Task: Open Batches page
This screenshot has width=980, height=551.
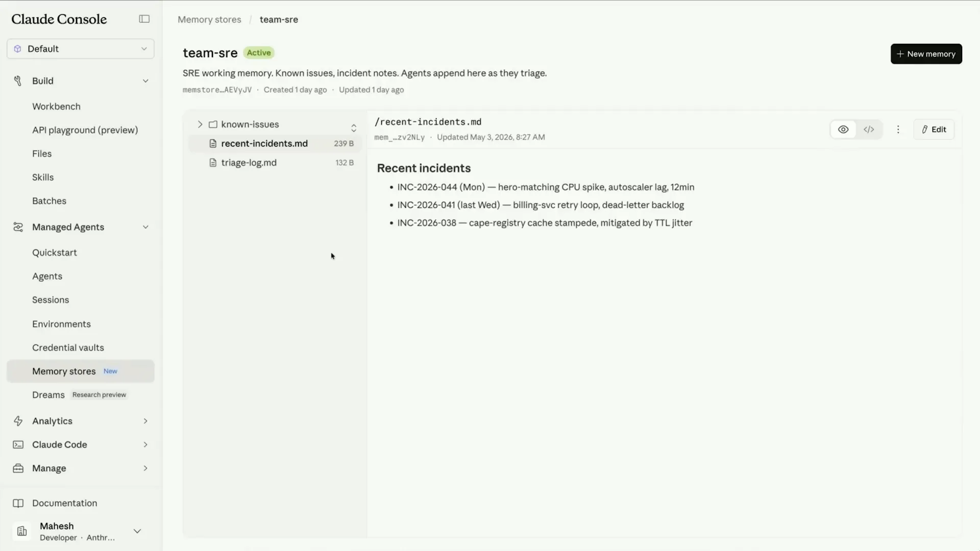Action: pyautogui.click(x=49, y=201)
